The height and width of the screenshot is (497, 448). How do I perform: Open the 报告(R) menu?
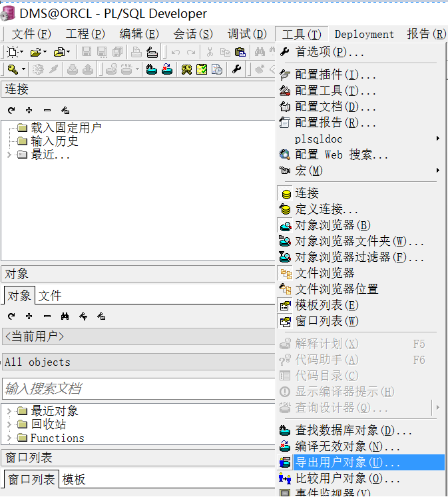coord(426,34)
